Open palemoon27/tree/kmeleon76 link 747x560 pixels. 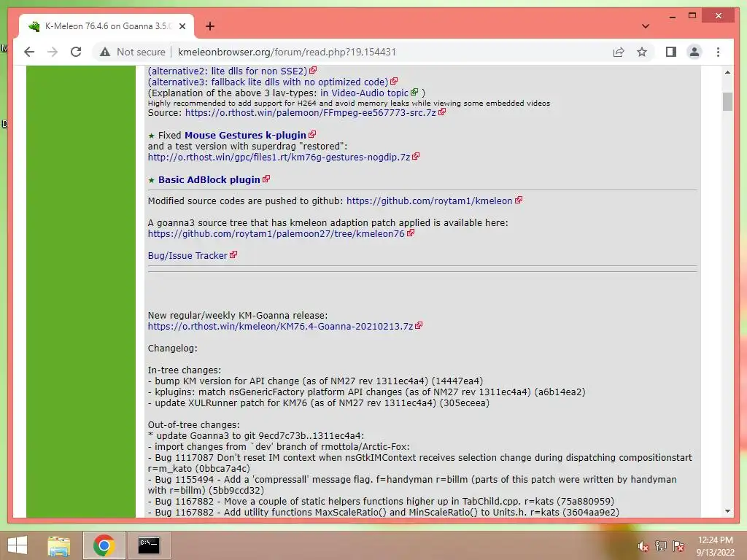(x=276, y=234)
